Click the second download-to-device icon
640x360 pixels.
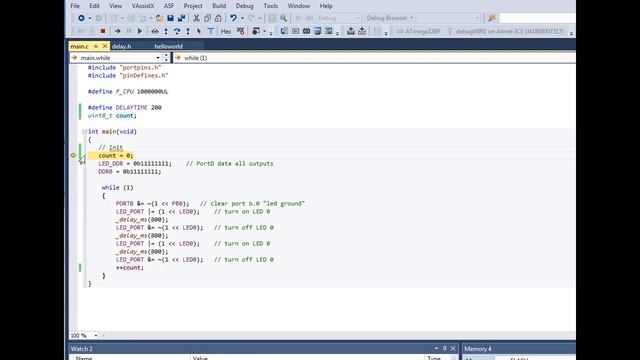click(x=362, y=31)
